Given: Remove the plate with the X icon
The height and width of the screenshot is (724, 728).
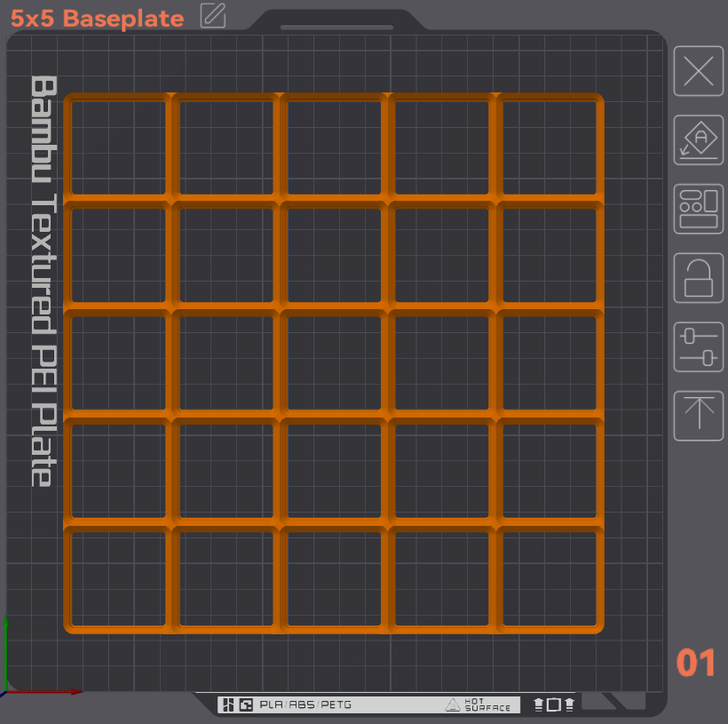Looking at the screenshot, I should [699, 71].
